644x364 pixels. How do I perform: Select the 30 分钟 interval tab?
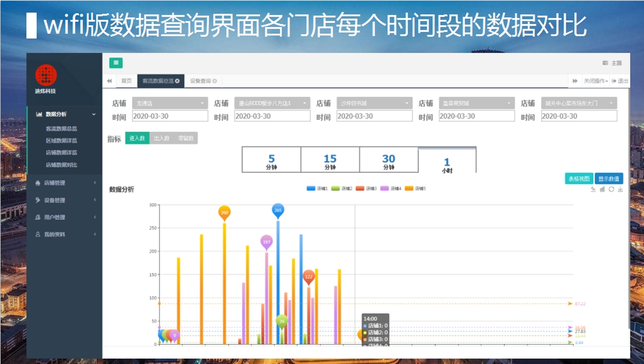(389, 160)
